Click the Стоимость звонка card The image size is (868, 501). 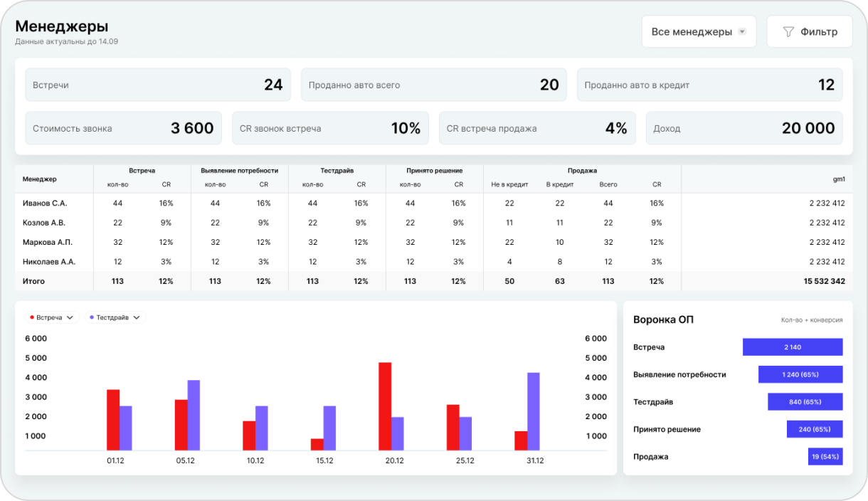(124, 128)
